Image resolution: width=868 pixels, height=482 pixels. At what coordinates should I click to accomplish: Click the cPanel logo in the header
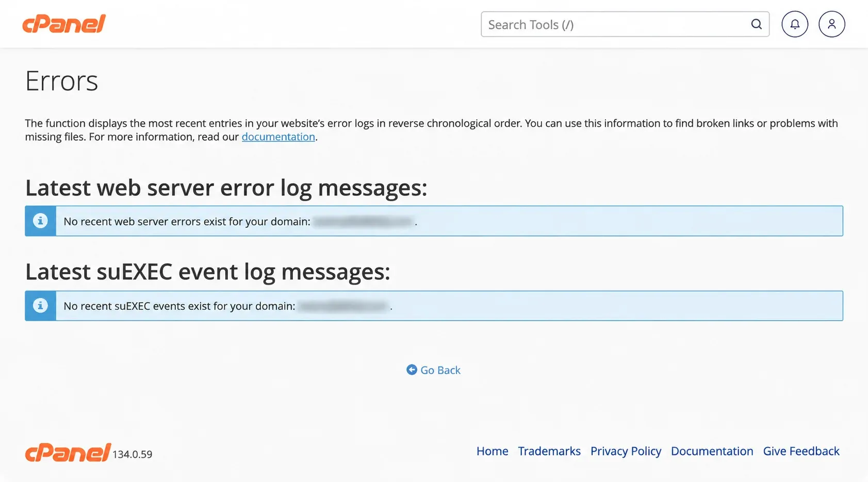click(x=64, y=24)
